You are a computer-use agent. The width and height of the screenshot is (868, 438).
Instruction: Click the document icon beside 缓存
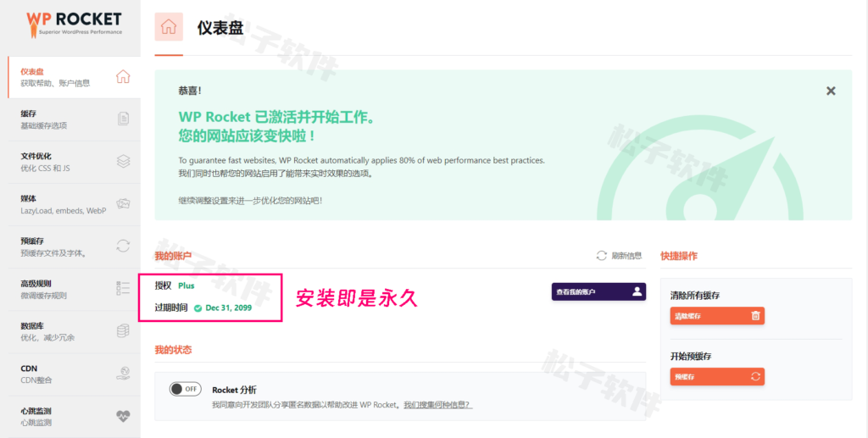click(x=123, y=119)
